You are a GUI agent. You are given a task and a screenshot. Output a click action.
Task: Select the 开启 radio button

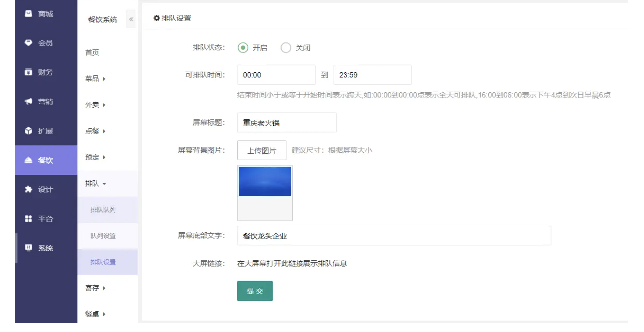[x=243, y=48]
